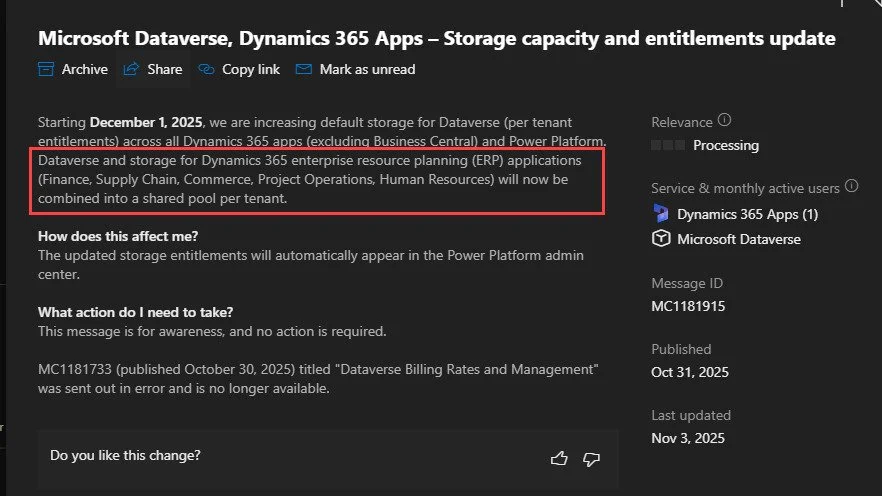Click the Last updated label
This screenshot has height=496, width=882.
(x=691, y=415)
